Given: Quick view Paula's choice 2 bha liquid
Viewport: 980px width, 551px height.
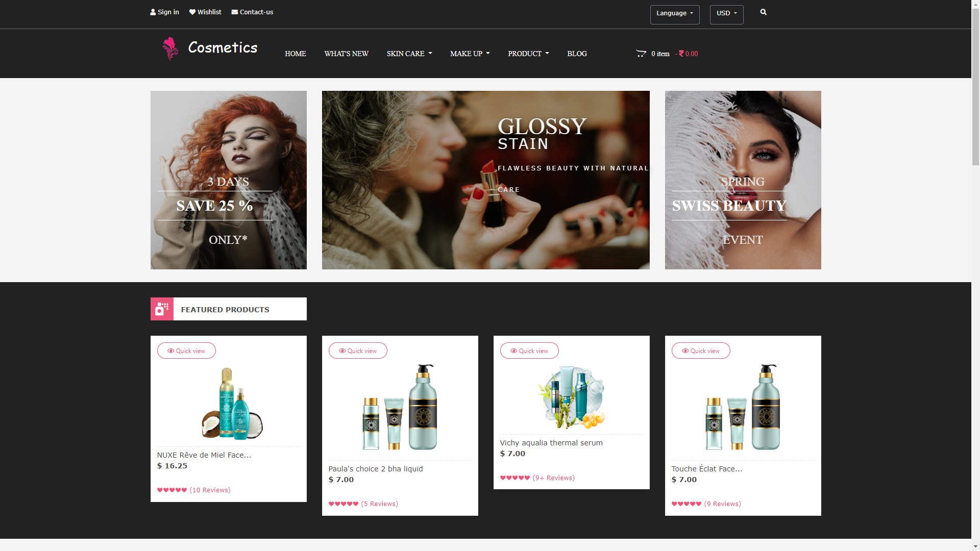Looking at the screenshot, I should [358, 350].
